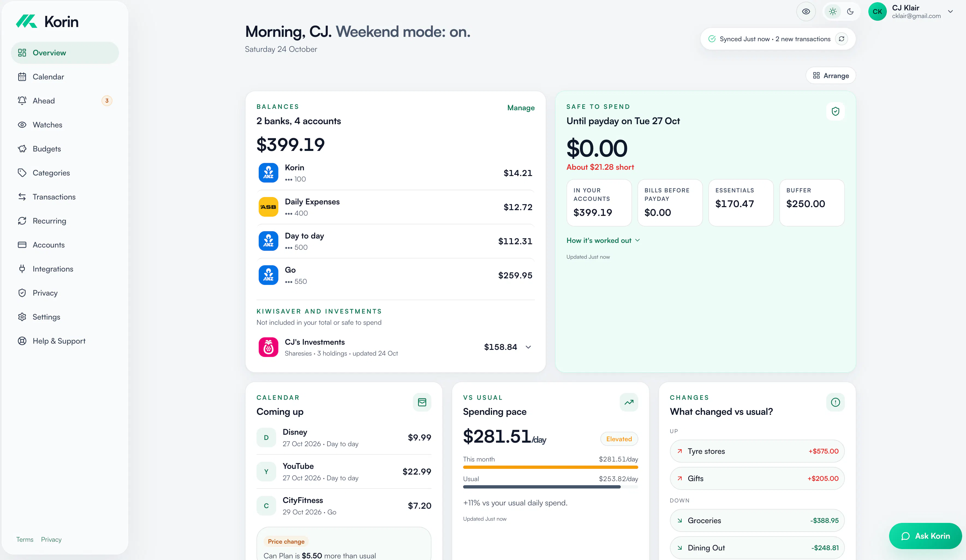Click the Settings gear icon
This screenshot has height=560, width=966.
22,317
